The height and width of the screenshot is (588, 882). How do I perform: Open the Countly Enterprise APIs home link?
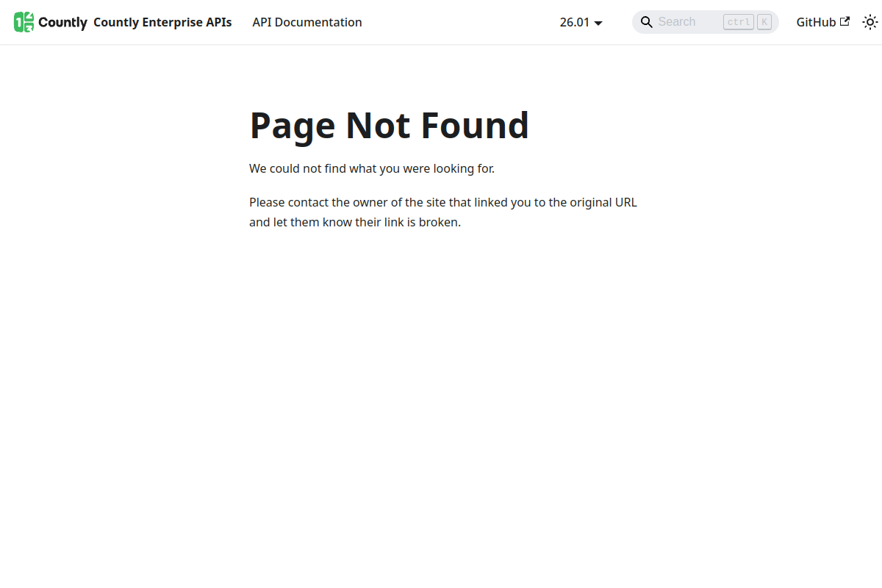162,22
